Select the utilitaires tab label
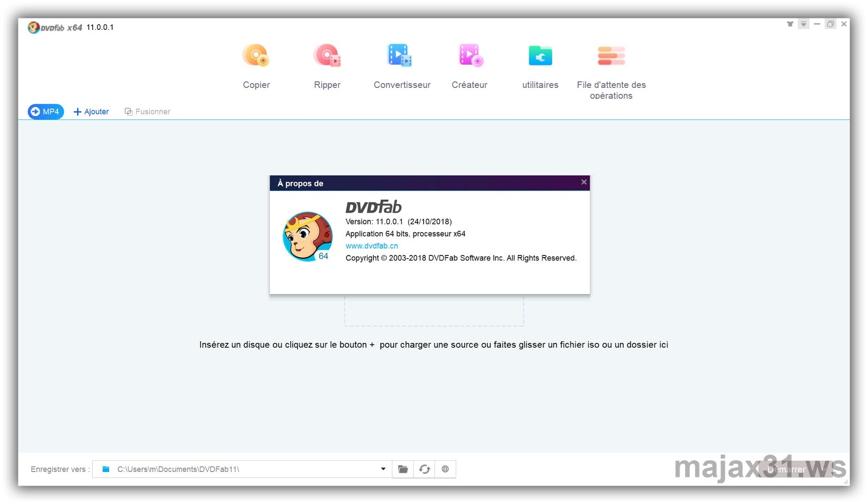The image size is (868, 504). point(540,85)
